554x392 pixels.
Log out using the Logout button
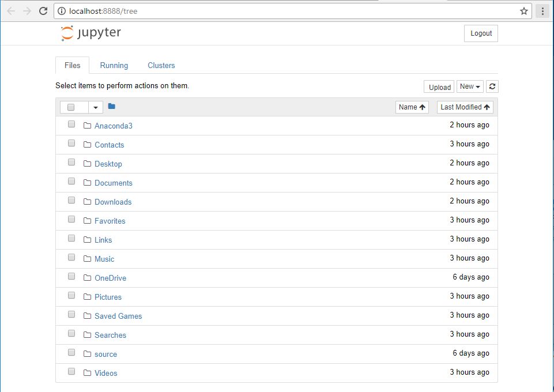(481, 33)
